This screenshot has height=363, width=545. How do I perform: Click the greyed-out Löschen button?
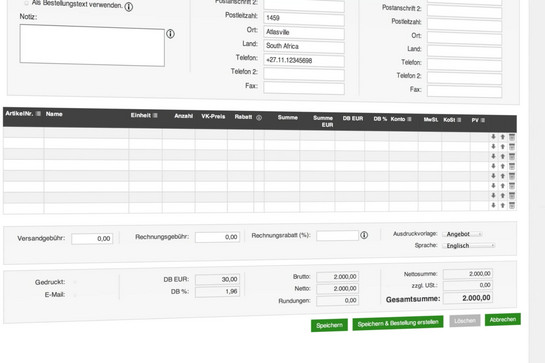(x=465, y=321)
